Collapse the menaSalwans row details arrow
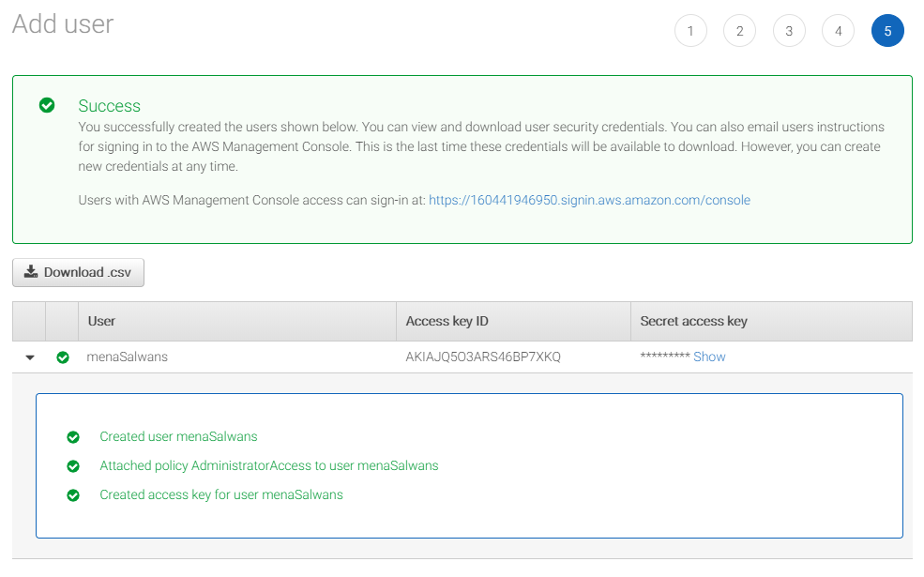Image resolution: width=924 pixels, height=577 pixels. [30, 357]
